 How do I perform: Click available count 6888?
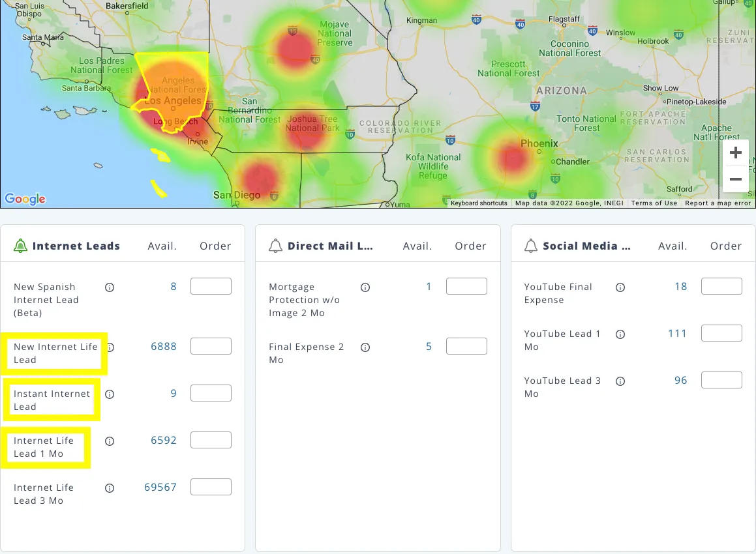[x=164, y=346]
